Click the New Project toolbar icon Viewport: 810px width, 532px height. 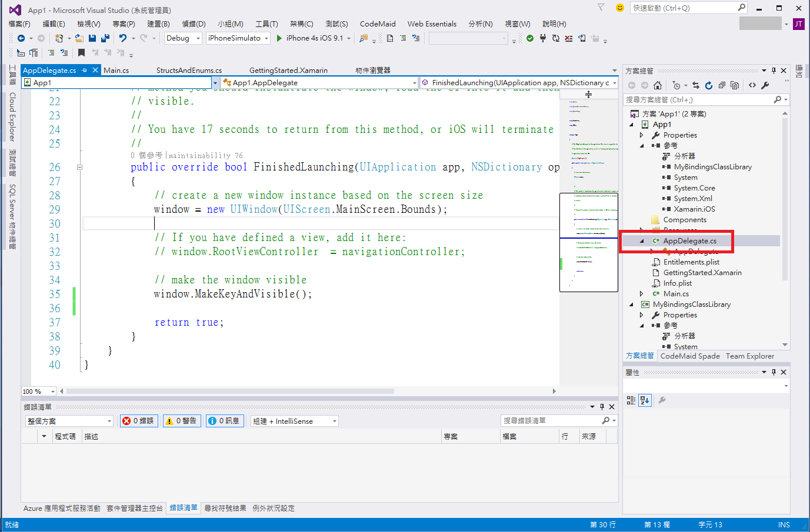59,38
